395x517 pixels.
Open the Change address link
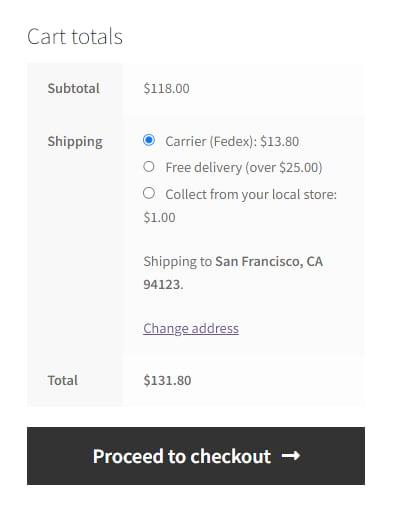191,329
